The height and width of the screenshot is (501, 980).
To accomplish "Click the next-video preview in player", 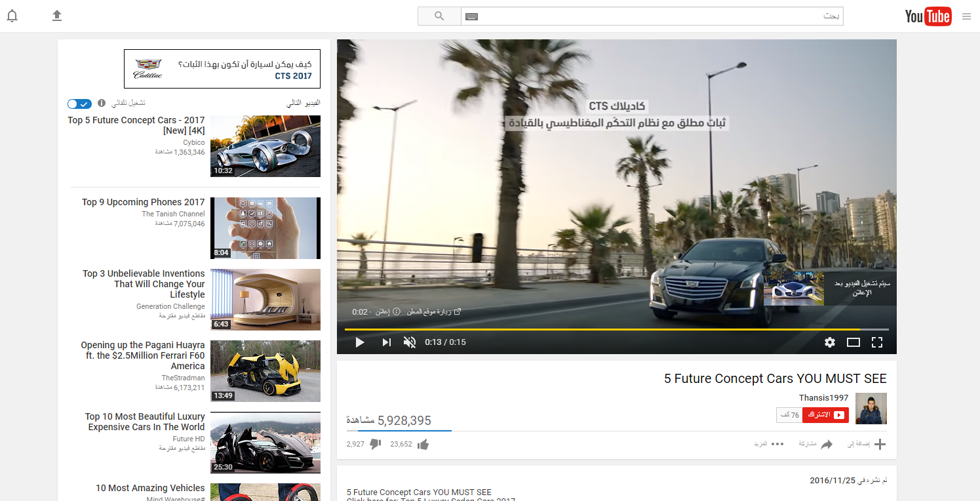I will tap(794, 288).
